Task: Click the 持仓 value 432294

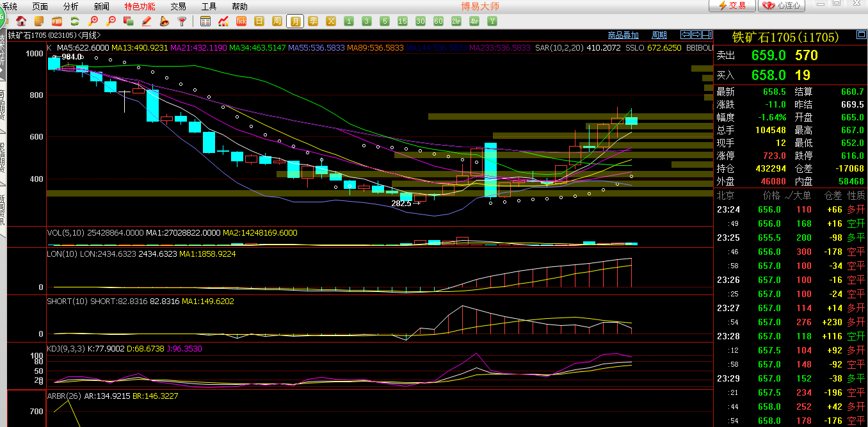Action: [x=770, y=168]
